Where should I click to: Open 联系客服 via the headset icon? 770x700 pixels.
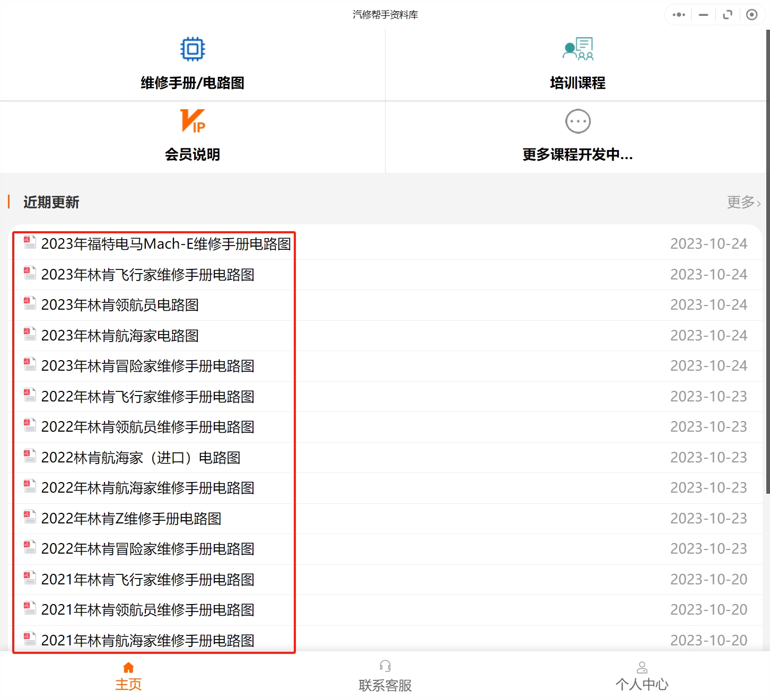tap(385, 666)
